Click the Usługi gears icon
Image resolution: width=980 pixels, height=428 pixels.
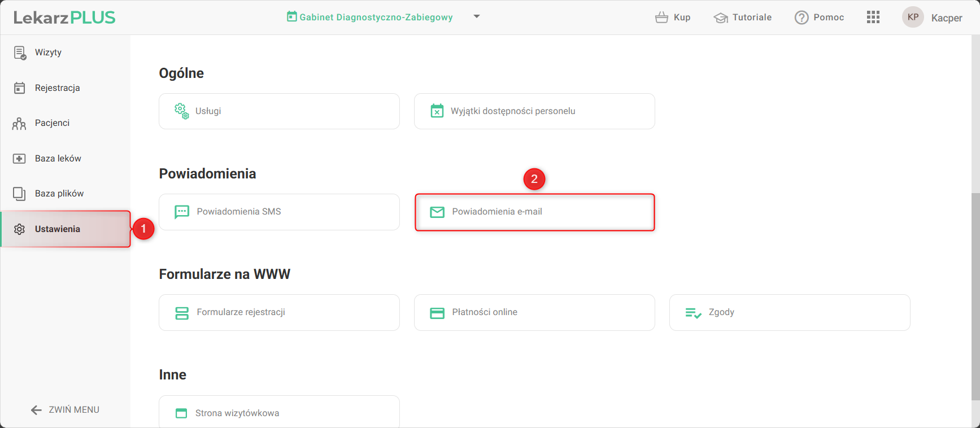(x=181, y=111)
